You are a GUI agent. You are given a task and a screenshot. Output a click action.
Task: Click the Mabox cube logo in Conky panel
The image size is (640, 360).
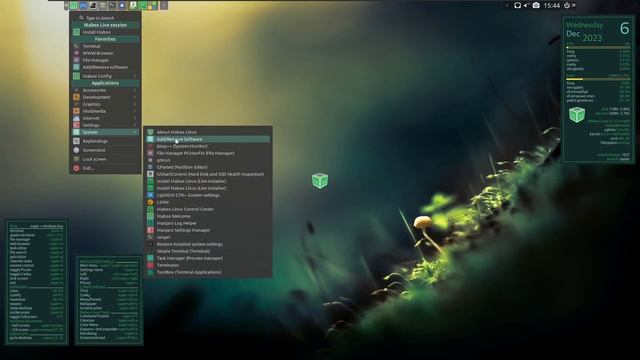577,115
